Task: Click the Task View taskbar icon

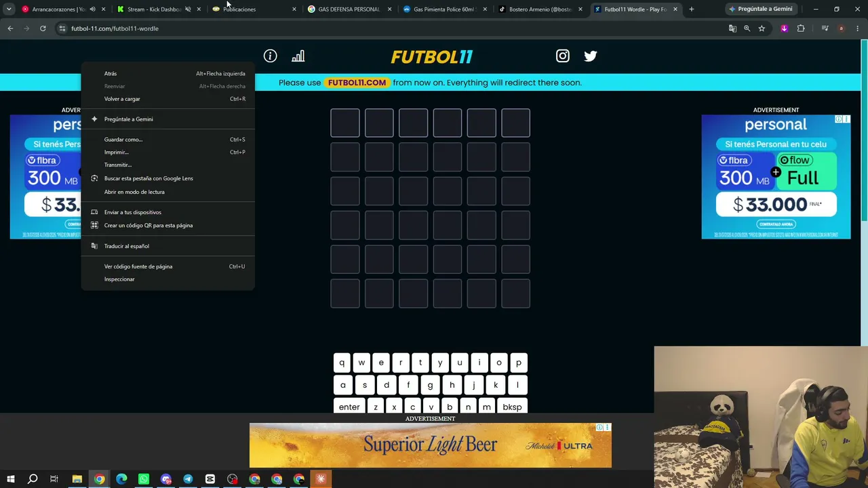Action: coord(54,479)
